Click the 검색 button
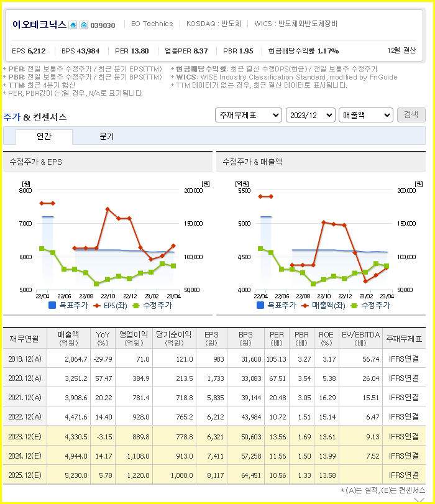This screenshot has height=504, width=435. pos(411,115)
